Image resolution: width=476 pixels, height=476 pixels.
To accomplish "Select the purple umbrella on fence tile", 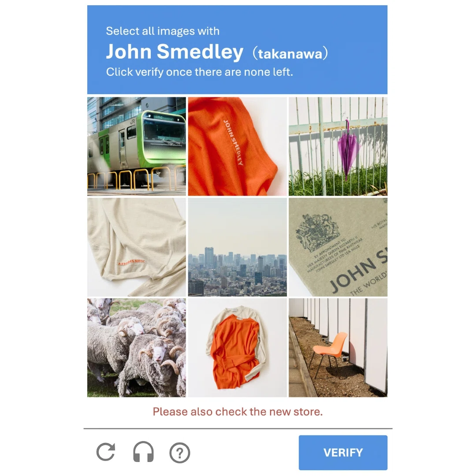I will coord(338,146).
